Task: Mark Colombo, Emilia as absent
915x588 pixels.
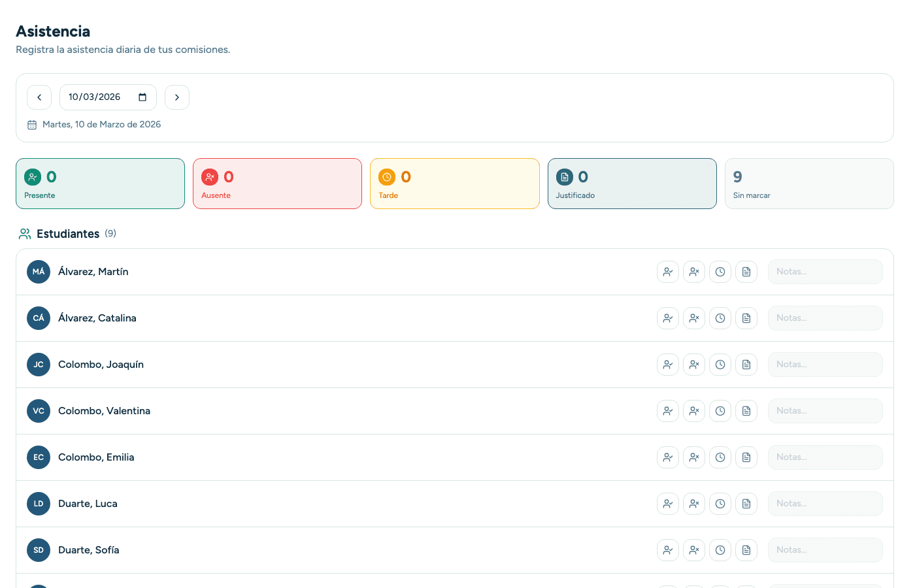Action: [x=694, y=457]
